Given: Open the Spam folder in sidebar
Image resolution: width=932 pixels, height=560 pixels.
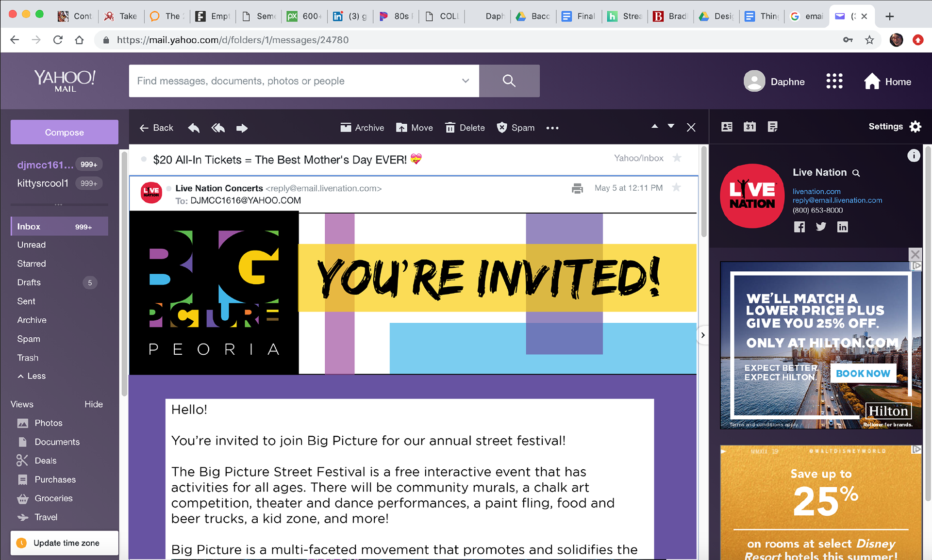Looking at the screenshot, I should 29,339.
